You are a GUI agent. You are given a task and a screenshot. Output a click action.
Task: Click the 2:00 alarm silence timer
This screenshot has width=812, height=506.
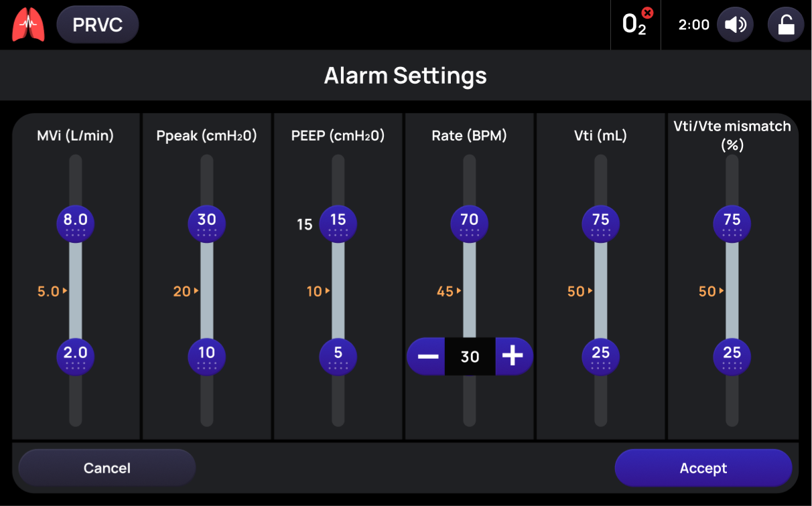click(694, 25)
